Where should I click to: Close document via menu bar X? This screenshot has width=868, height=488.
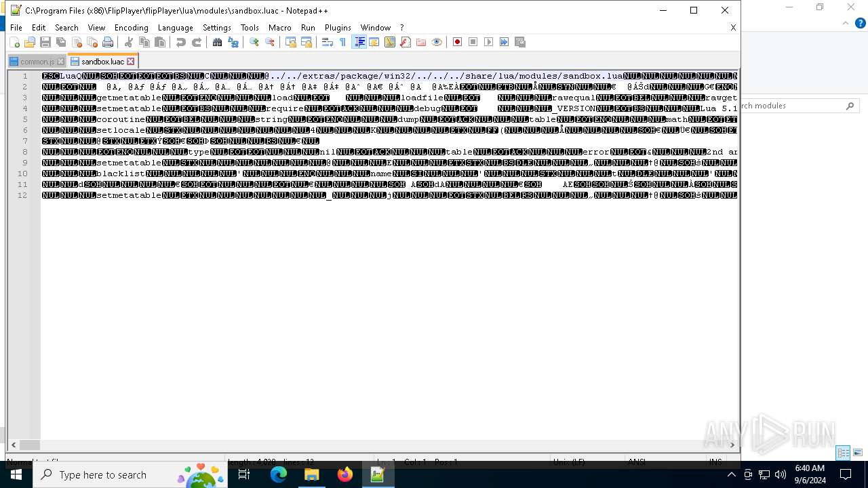click(x=733, y=28)
